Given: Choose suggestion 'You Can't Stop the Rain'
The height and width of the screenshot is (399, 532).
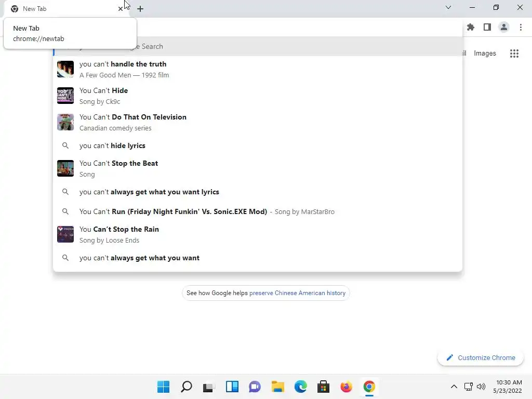Looking at the screenshot, I should click(x=258, y=234).
